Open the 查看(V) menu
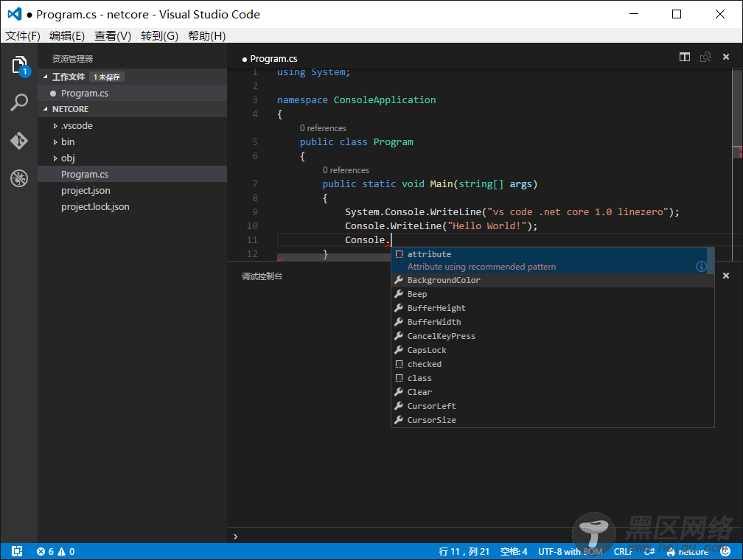Image resolution: width=743 pixels, height=560 pixels. [112, 36]
